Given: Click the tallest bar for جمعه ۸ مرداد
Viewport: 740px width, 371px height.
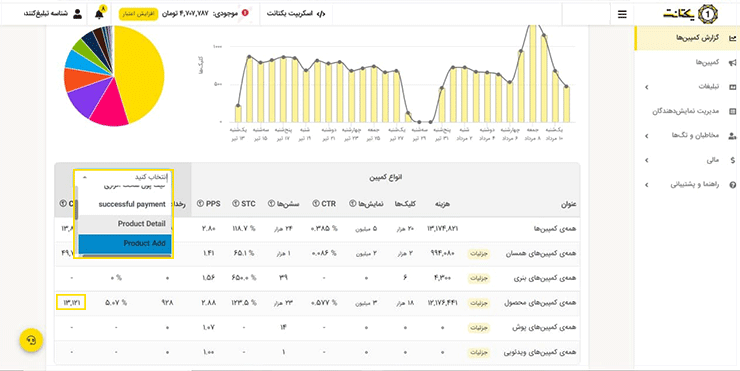Looking at the screenshot, I should (534, 73).
